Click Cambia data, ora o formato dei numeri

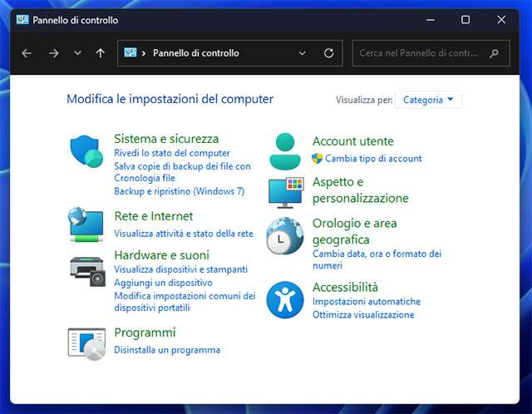click(377, 259)
